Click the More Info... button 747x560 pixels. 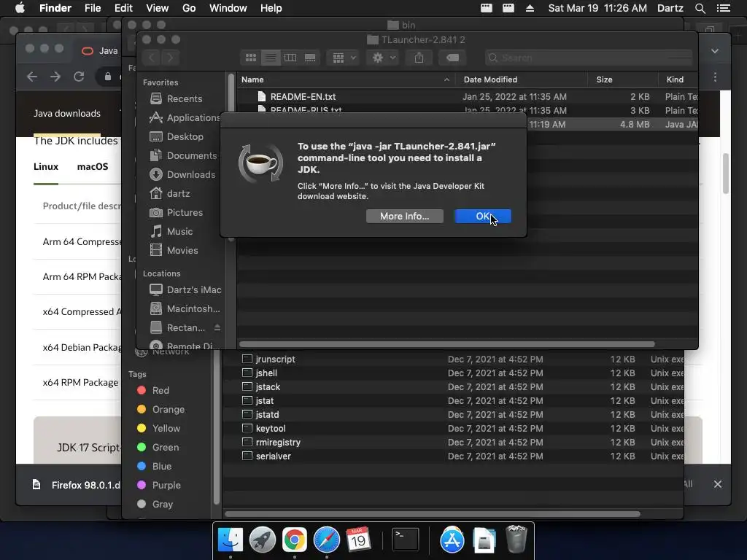click(404, 216)
